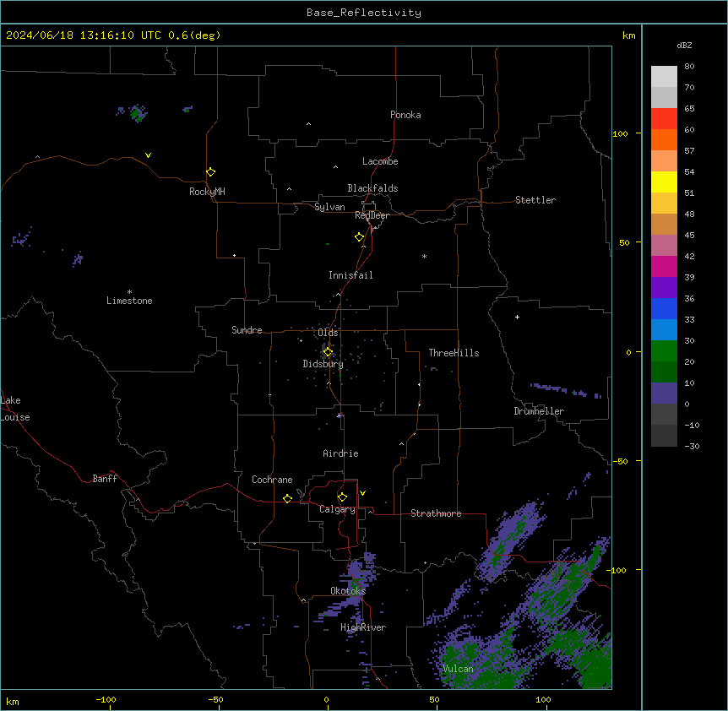Click the yellow diamond marker above RockyMH

[210, 172]
